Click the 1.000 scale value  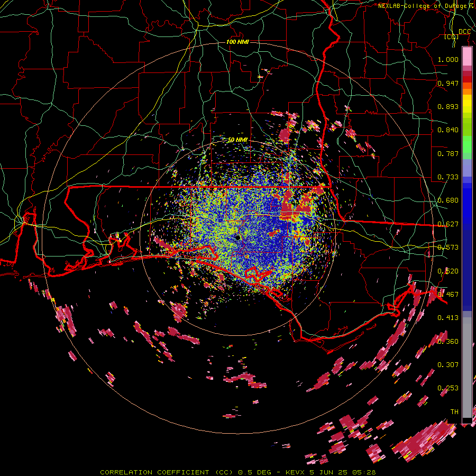(x=448, y=59)
